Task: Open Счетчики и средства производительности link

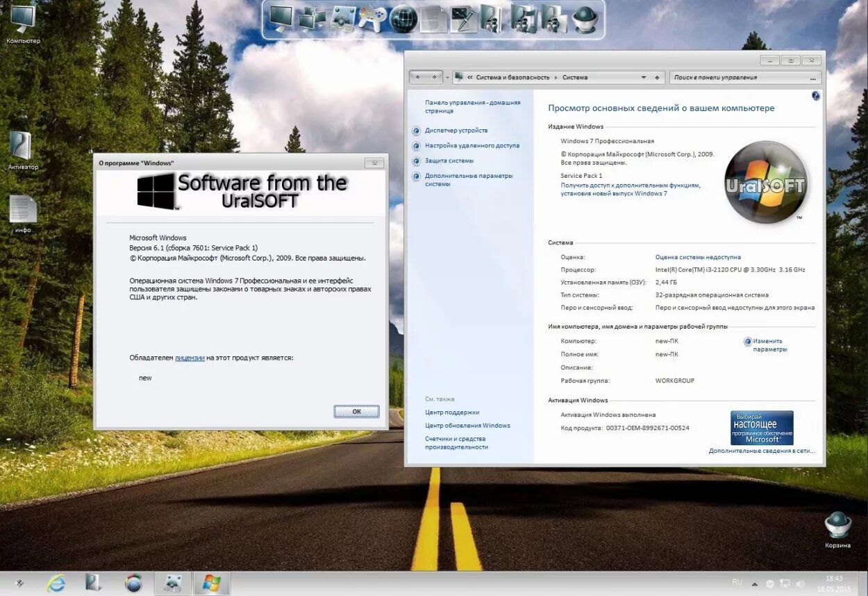Action: [x=456, y=443]
